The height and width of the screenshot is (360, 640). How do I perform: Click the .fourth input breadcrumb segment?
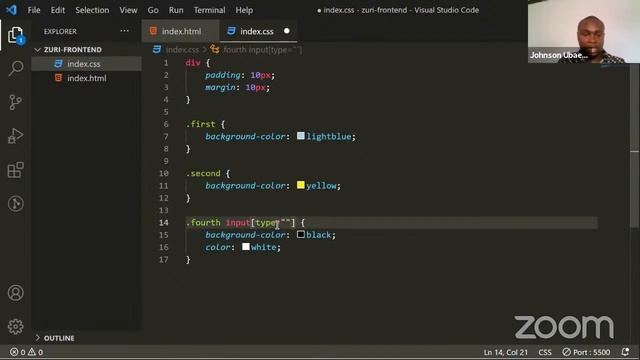(x=262, y=50)
